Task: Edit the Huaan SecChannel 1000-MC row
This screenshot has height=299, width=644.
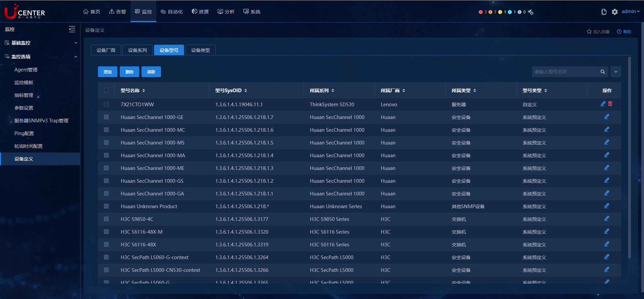Action: [x=607, y=129]
